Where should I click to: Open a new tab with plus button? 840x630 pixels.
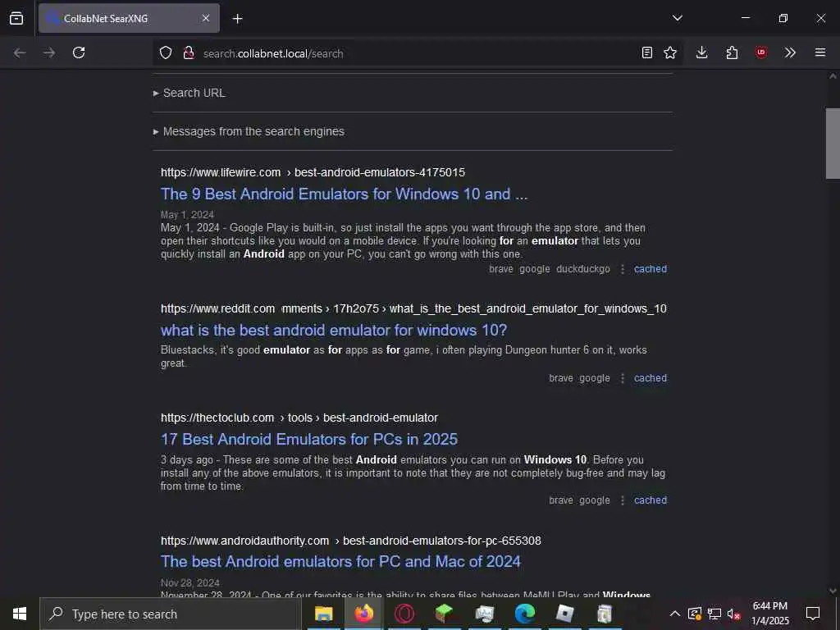click(237, 19)
